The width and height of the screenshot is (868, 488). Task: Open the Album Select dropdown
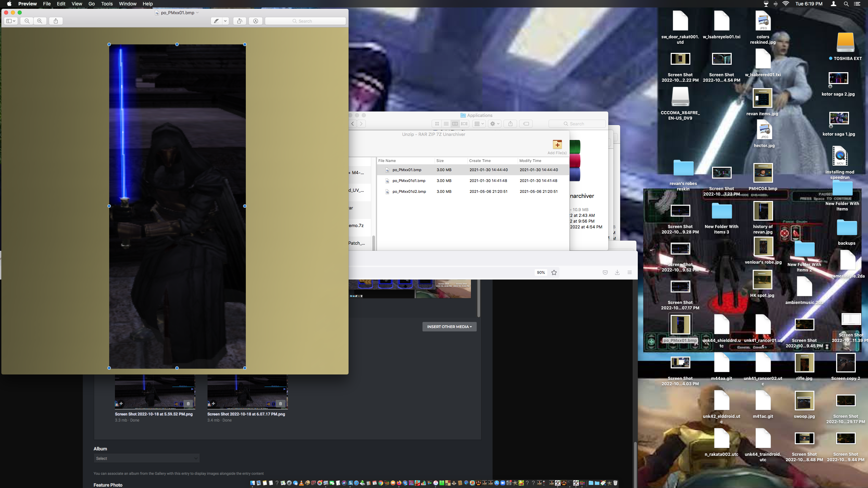pos(146,459)
